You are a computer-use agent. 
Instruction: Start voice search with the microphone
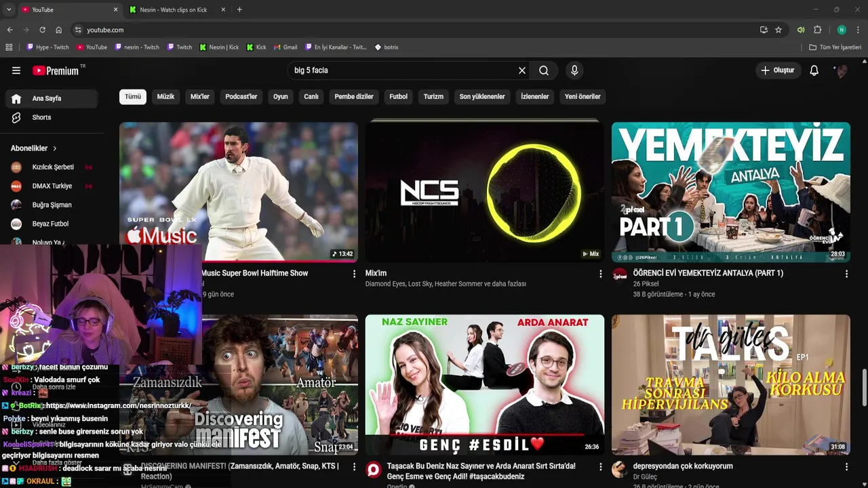574,70
